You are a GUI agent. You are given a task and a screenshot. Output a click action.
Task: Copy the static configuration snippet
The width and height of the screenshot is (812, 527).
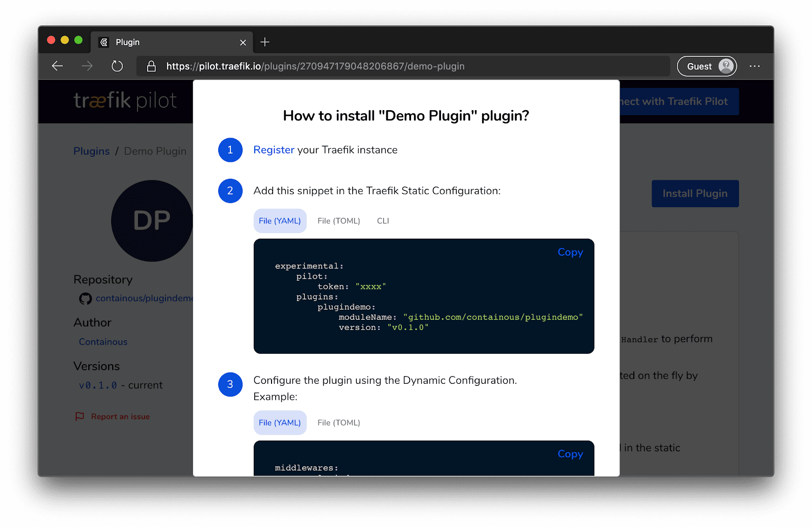(570, 252)
